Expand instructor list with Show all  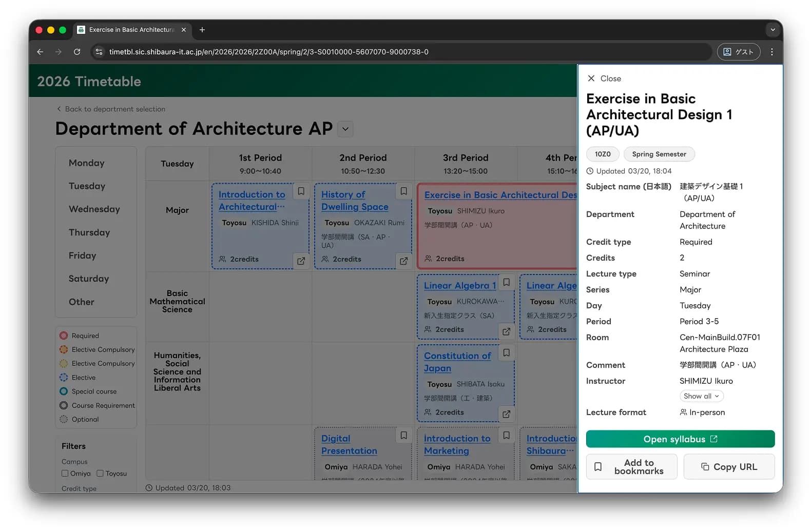pos(701,396)
